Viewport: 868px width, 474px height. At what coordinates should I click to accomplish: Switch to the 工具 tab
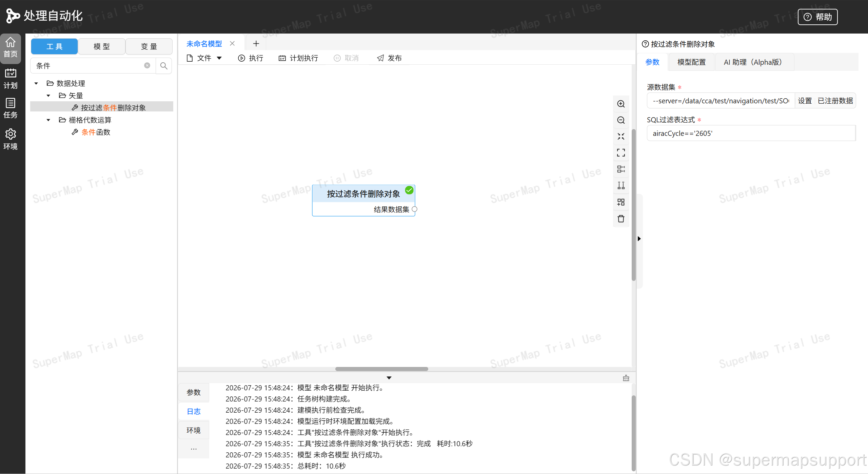(54, 46)
